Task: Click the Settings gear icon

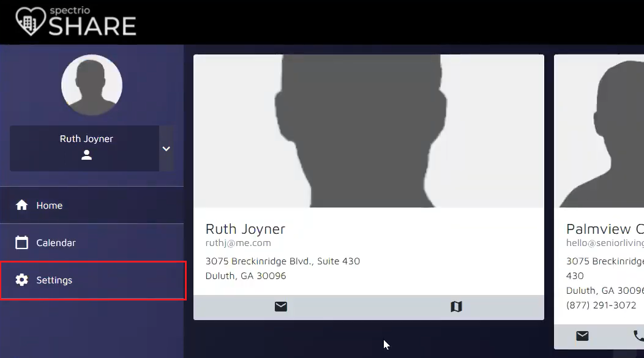Action: (x=22, y=280)
